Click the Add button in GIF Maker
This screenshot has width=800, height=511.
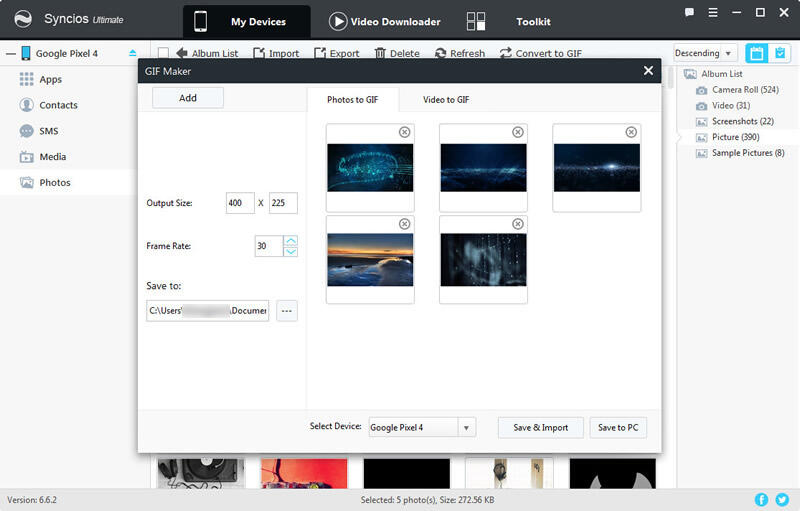188,98
